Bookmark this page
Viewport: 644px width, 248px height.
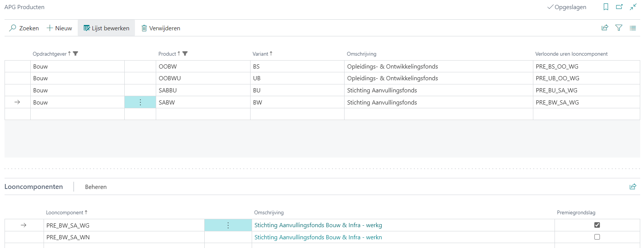606,7
